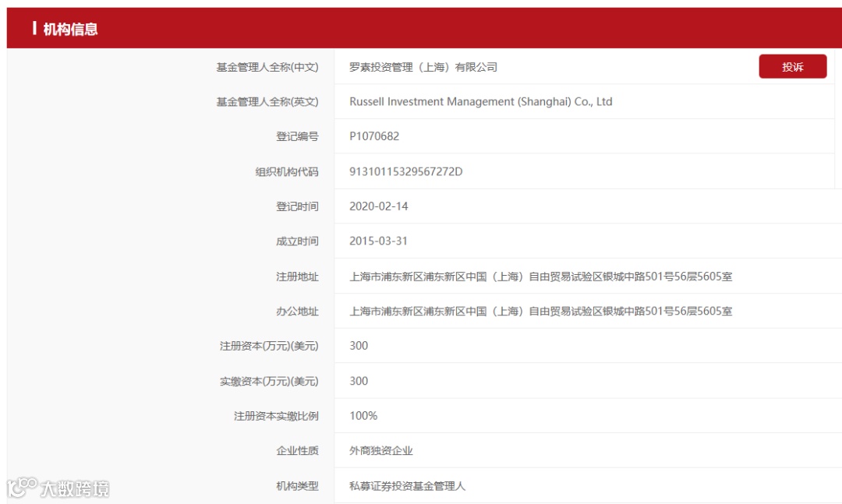Click the 企业性质 label
This screenshot has height=504, width=842.
pyautogui.click(x=298, y=451)
